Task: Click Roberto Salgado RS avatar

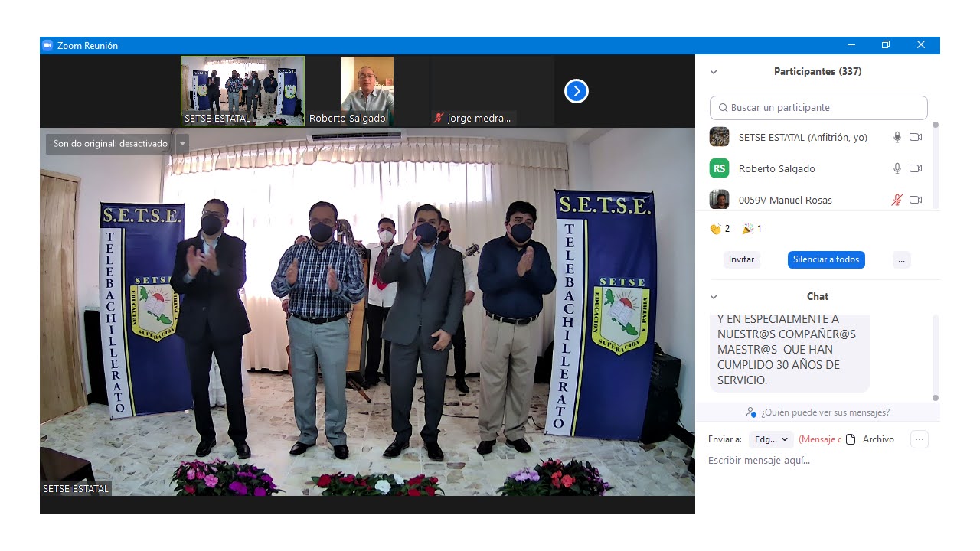Action: [x=719, y=168]
